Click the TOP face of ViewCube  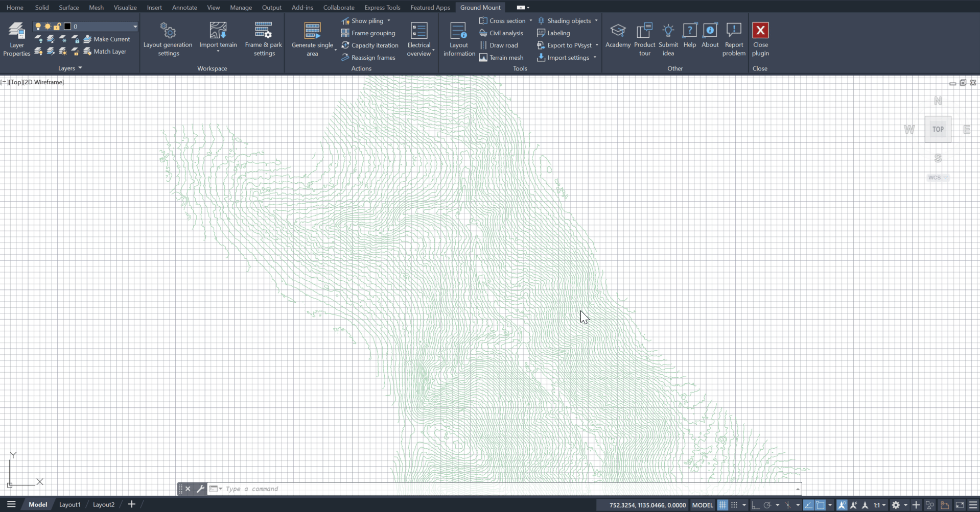point(938,129)
